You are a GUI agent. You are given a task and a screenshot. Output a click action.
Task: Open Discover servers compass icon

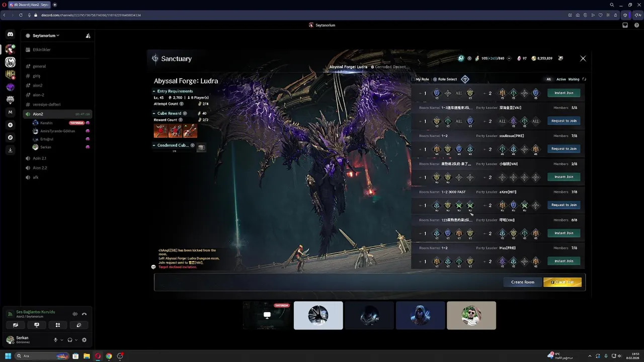pos(10,137)
